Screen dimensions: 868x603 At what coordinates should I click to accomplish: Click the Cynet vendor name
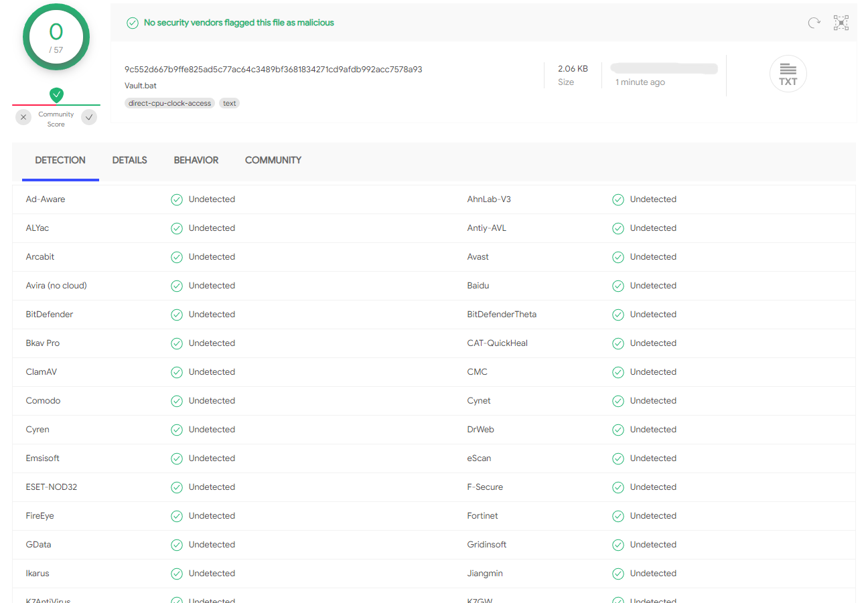479,401
